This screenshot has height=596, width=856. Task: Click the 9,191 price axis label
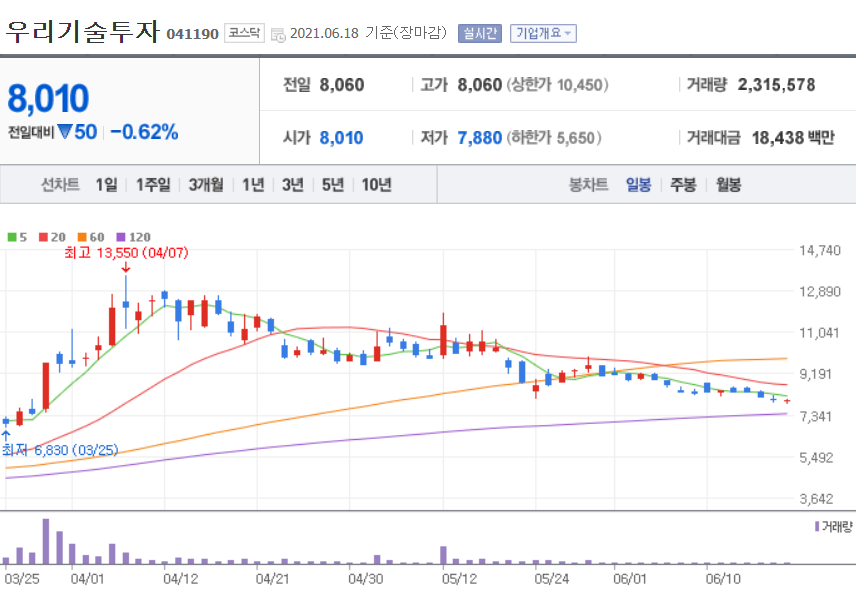(x=815, y=374)
